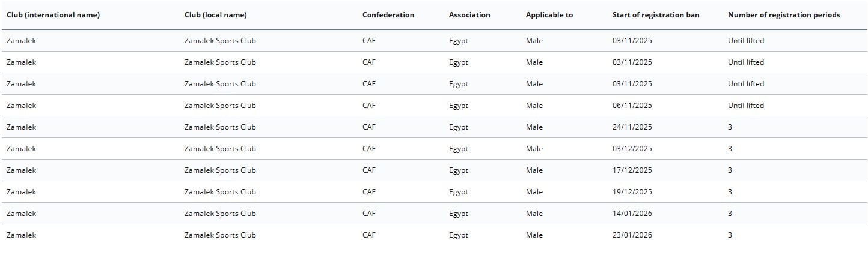868x255 pixels.
Task: Select 'Egypt' in the 14/01/2026 row
Action: (458, 214)
